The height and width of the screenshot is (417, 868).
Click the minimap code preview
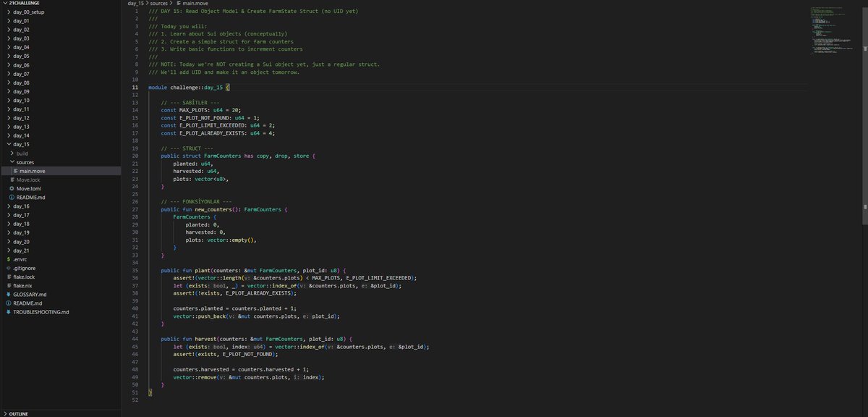coord(830,33)
